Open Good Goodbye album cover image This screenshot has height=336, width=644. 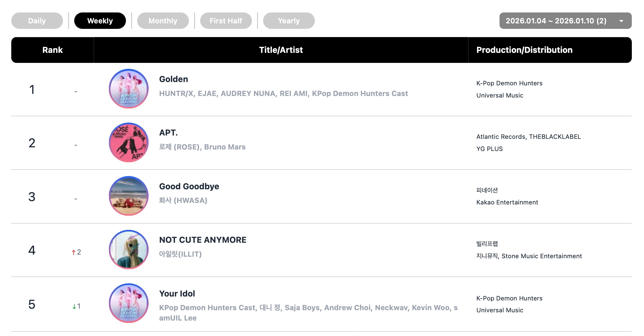129,196
